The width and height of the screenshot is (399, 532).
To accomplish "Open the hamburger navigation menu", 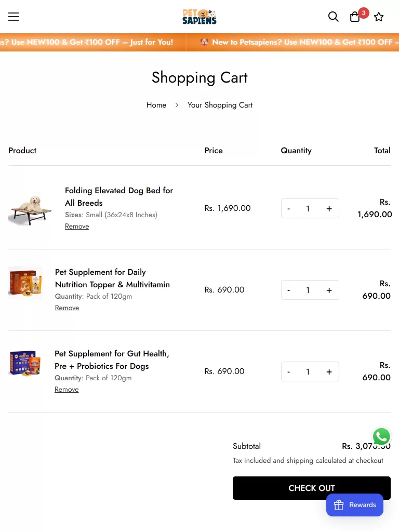I will click(14, 17).
